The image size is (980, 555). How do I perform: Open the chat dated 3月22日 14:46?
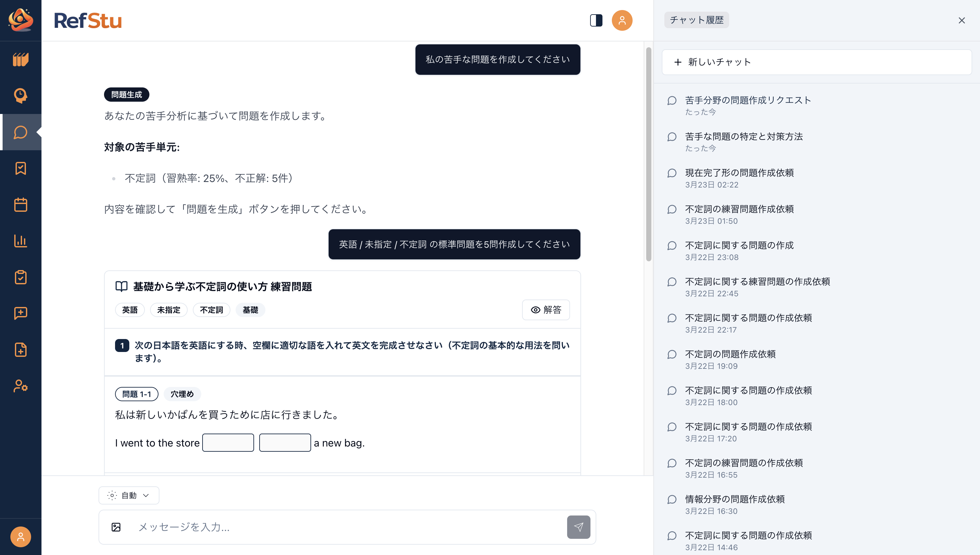pos(816,540)
